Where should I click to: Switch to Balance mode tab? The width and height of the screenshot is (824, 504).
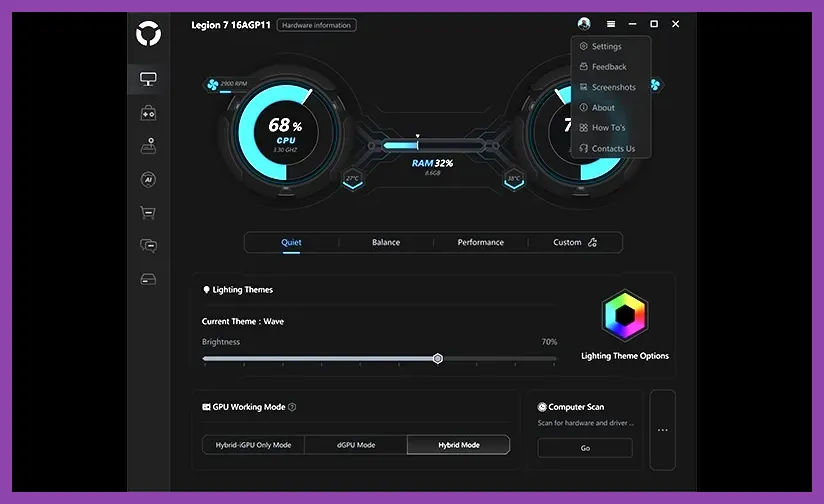point(386,242)
